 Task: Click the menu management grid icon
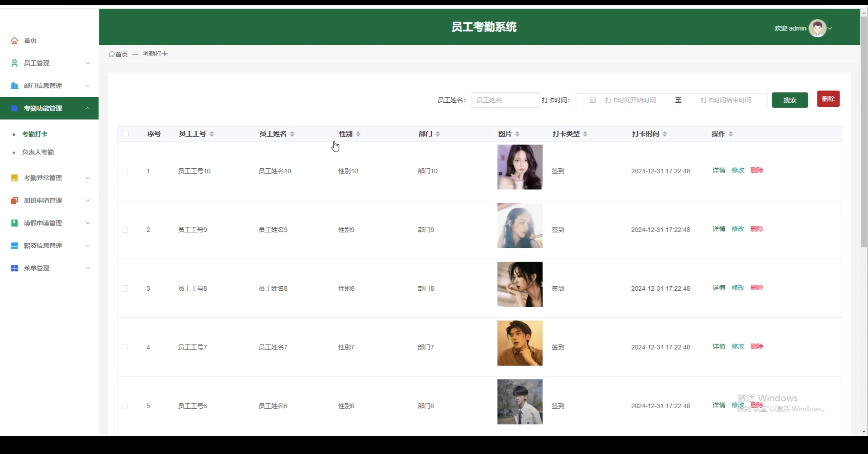point(14,268)
